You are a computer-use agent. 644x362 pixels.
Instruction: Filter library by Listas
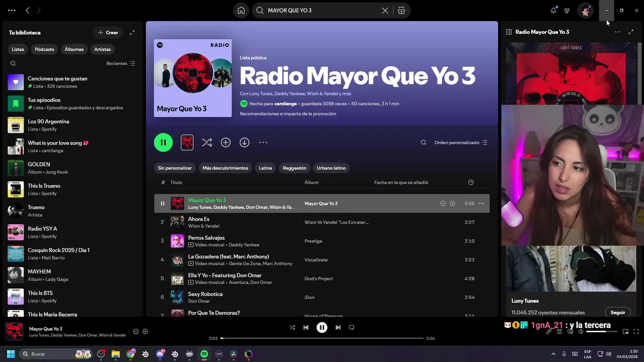(18, 49)
